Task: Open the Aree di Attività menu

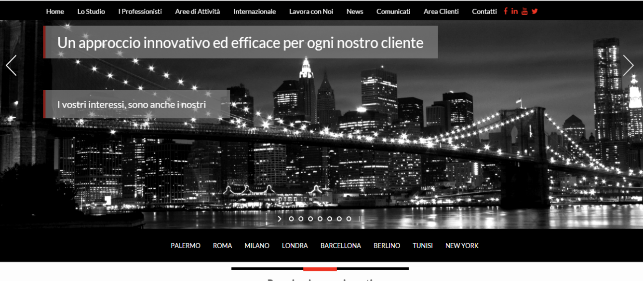Action: click(197, 12)
